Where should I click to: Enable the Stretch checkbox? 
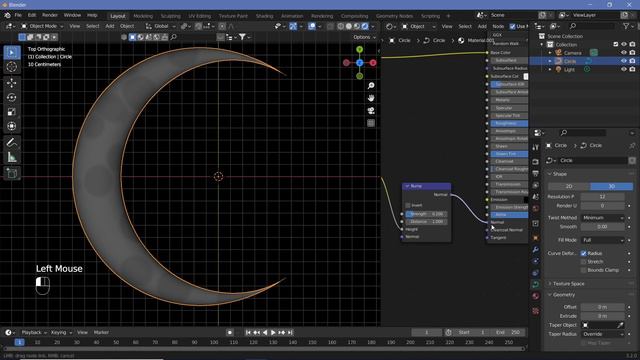(584, 262)
